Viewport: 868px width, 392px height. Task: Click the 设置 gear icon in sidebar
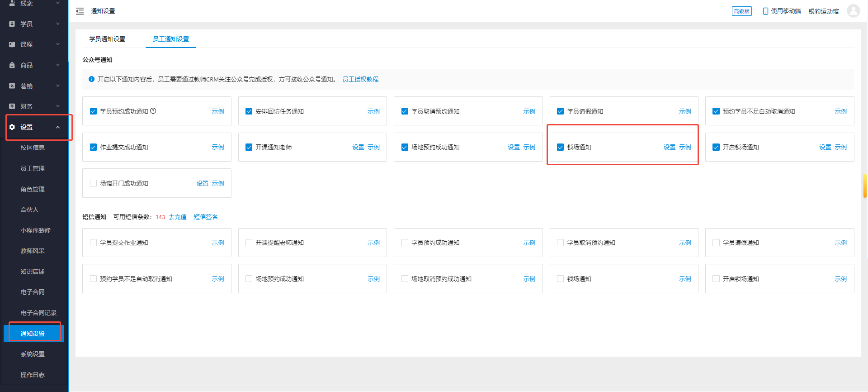tap(12, 127)
